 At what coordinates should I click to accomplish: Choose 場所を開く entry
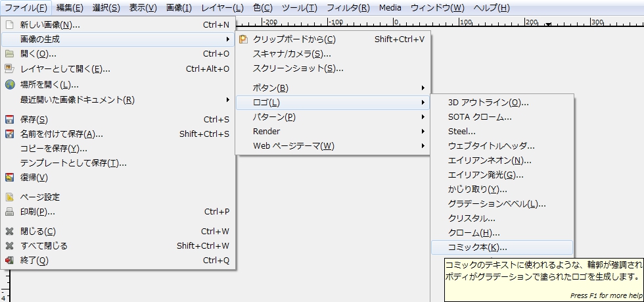coord(118,85)
